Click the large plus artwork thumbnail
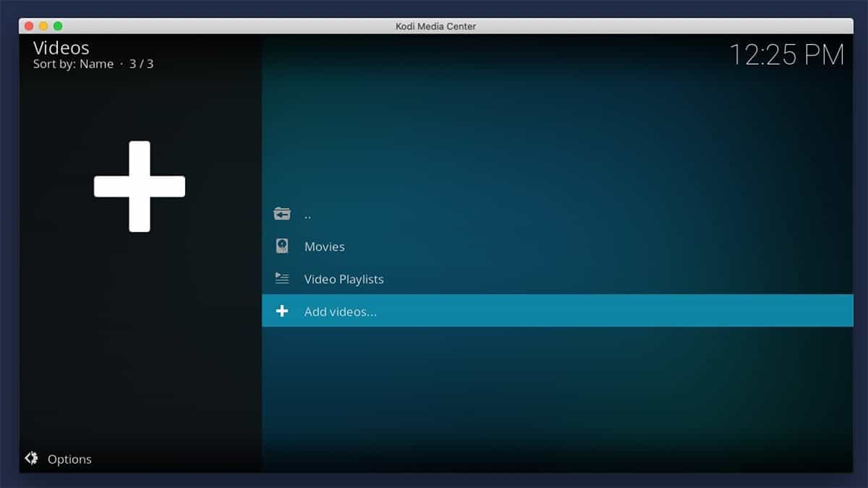This screenshot has height=488, width=868. [140, 187]
